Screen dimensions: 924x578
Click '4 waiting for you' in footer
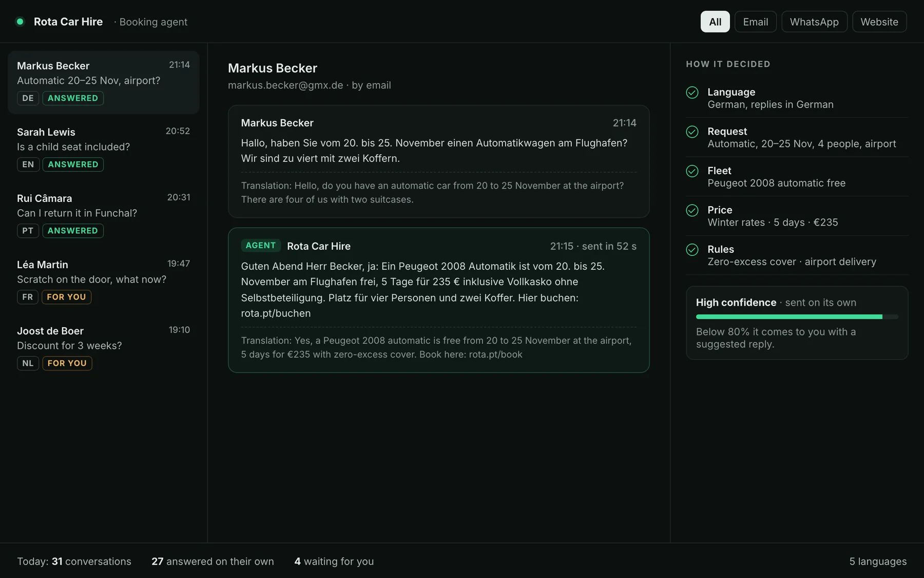334,562
